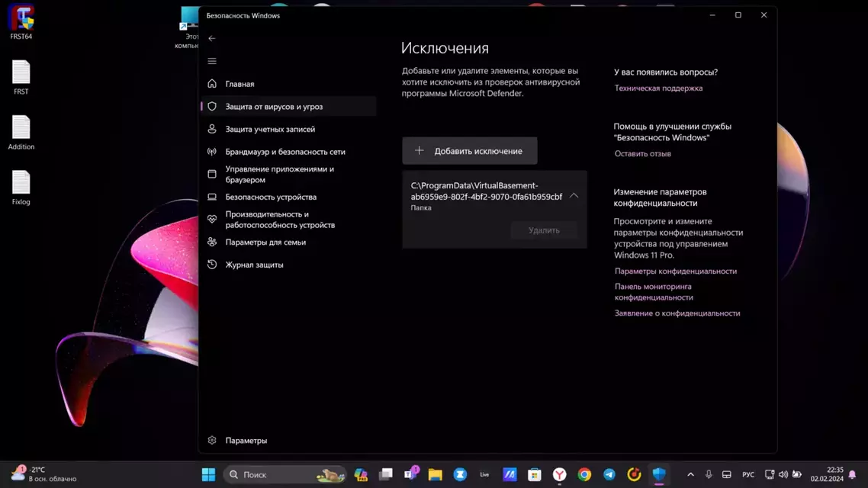Open the touch keyboard tray icon
The image size is (868, 488).
coord(727,475)
